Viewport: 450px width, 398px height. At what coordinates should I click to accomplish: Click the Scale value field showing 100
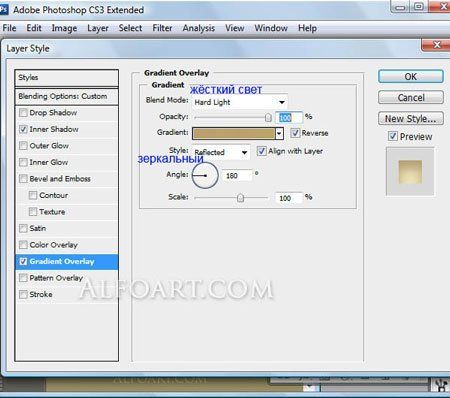click(x=289, y=198)
